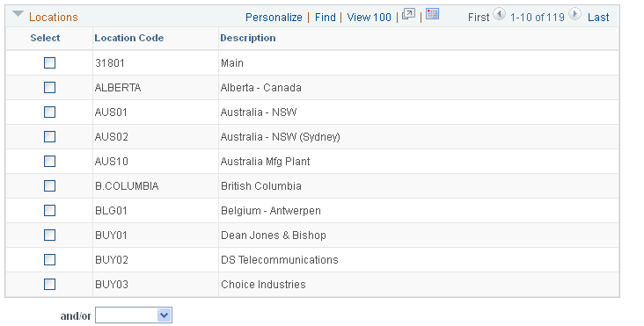Click location code AUS02

(x=112, y=137)
